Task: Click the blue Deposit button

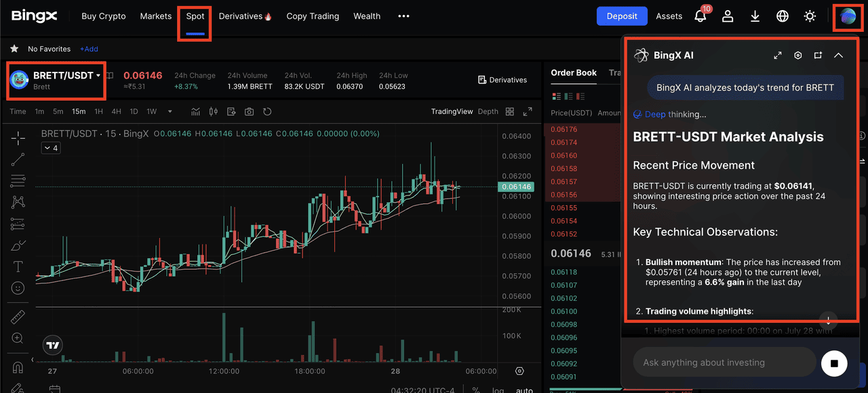Action: point(622,16)
